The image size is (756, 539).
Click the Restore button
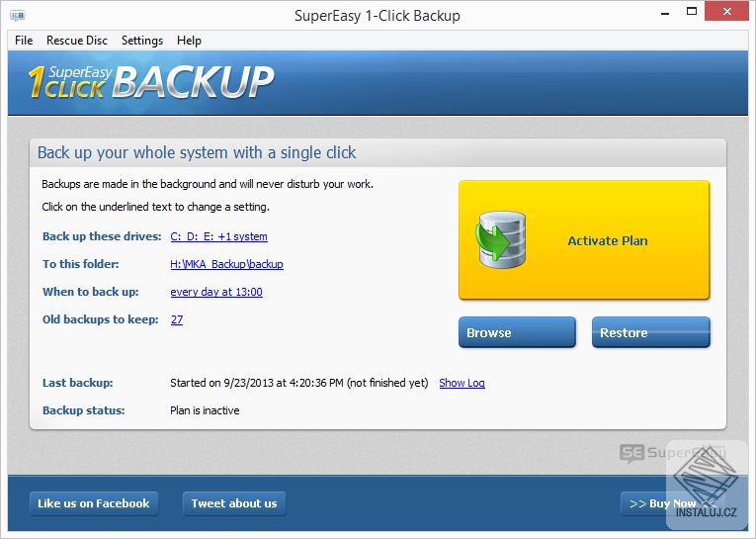coord(651,332)
